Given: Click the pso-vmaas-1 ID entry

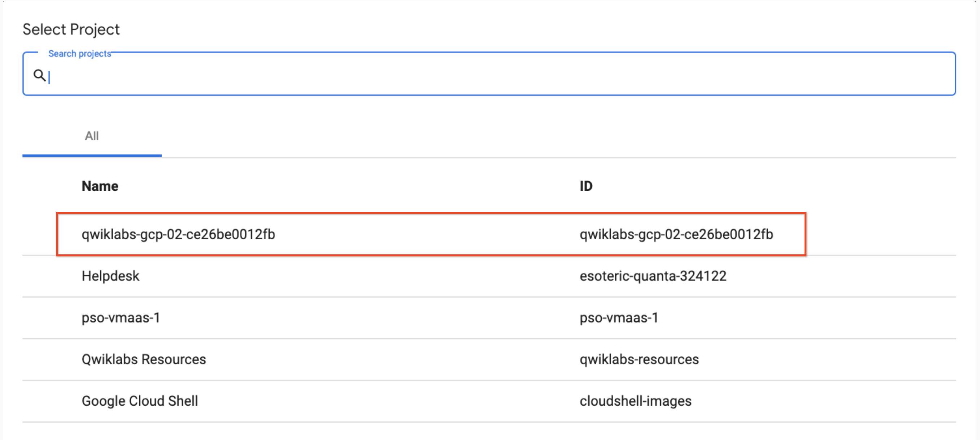Looking at the screenshot, I should 619,318.
